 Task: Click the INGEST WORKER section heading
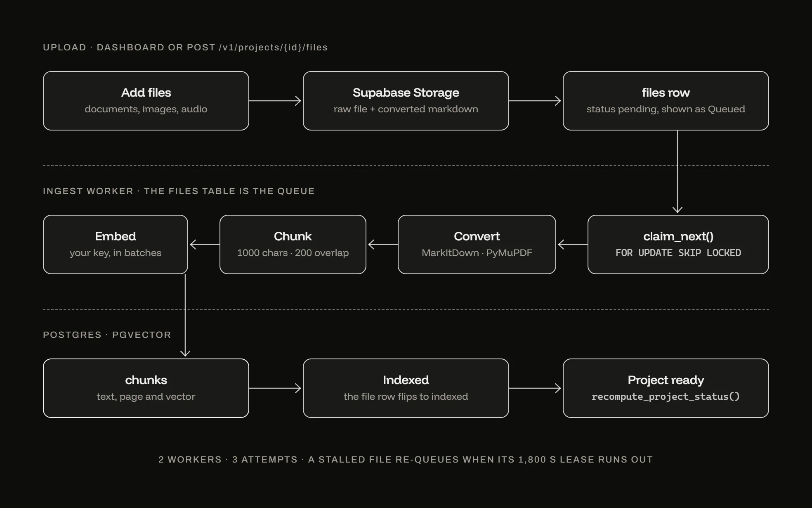(179, 191)
